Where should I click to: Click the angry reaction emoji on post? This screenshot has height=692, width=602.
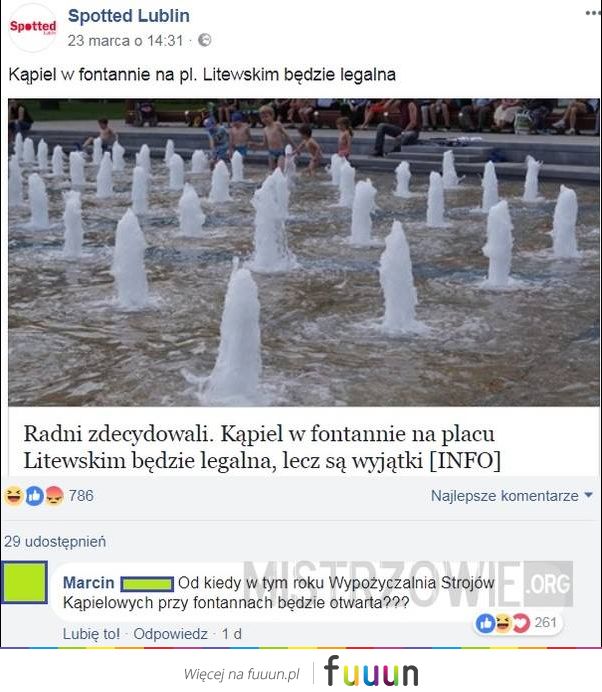(x=54, y=496)
